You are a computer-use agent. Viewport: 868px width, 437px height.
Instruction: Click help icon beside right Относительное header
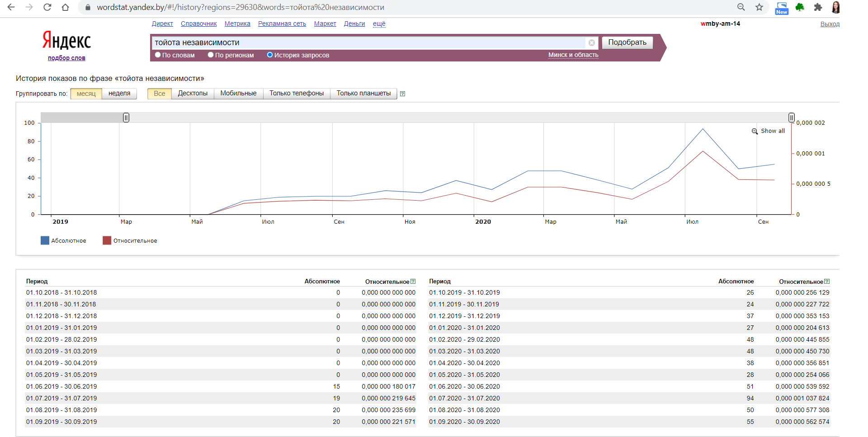point(827,281)
